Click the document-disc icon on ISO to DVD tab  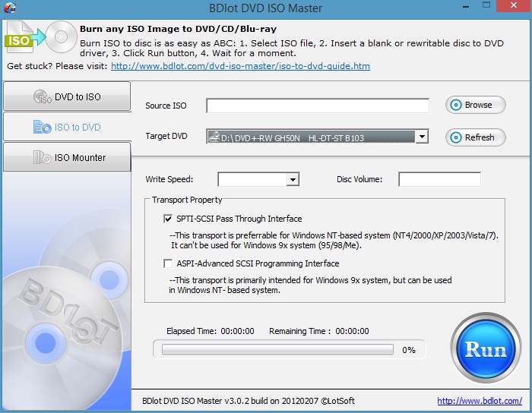coord(42,127)
